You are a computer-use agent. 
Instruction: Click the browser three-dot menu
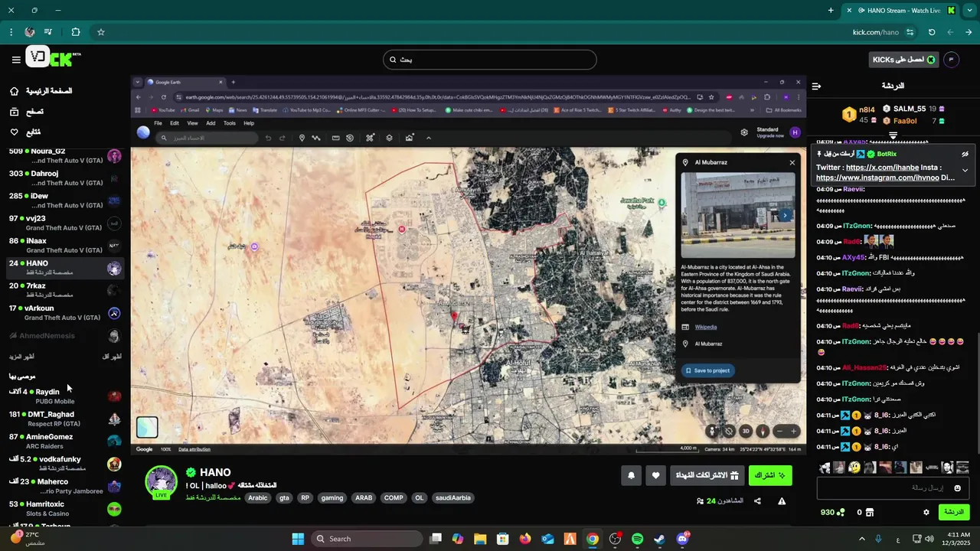(x=11, y=32)
